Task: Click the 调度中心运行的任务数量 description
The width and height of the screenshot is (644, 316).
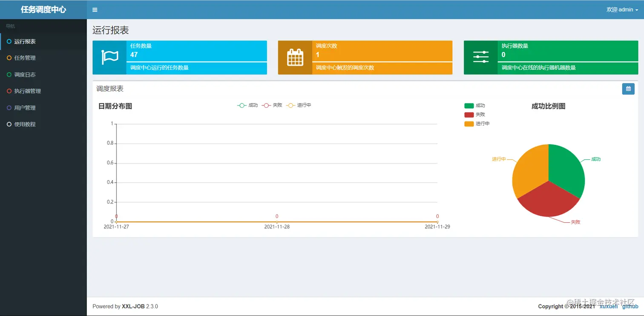Action: [159, 68]
